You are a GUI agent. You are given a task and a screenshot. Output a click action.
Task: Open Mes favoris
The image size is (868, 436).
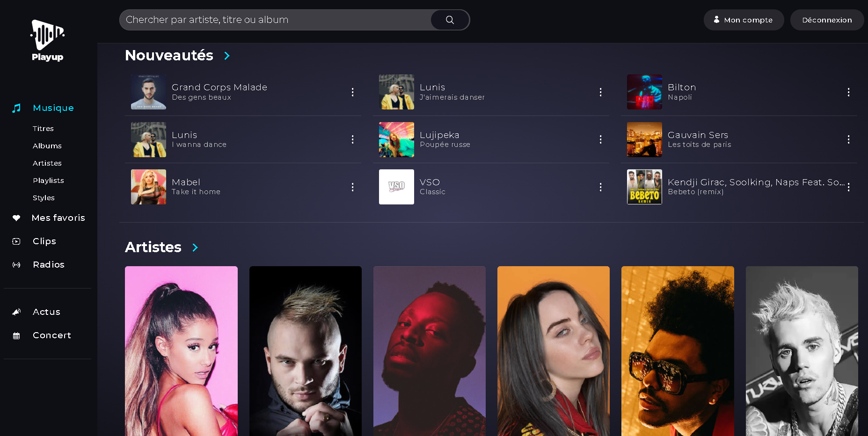(x=58, y=218)
